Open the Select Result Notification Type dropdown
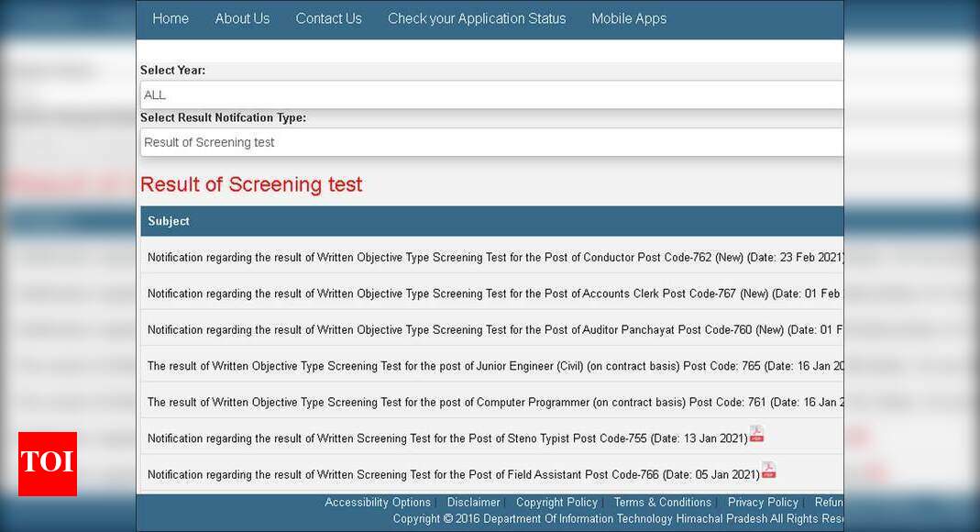 [491, 142]
